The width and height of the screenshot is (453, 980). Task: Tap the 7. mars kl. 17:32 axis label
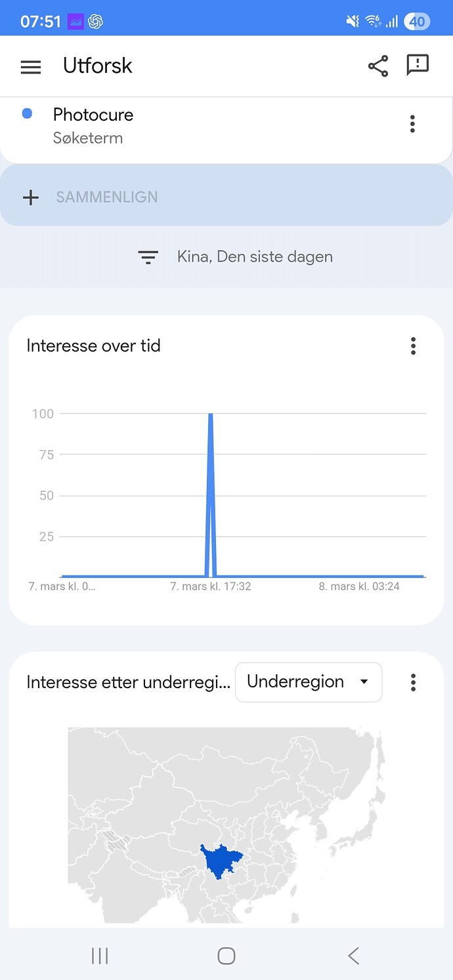(x=211, y=586)
